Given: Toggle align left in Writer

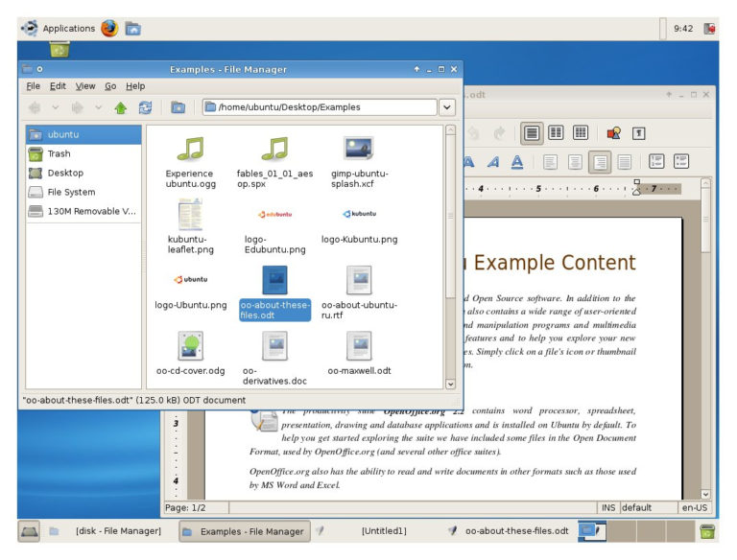Looking at the screenshot, I should tap(550, 162).
